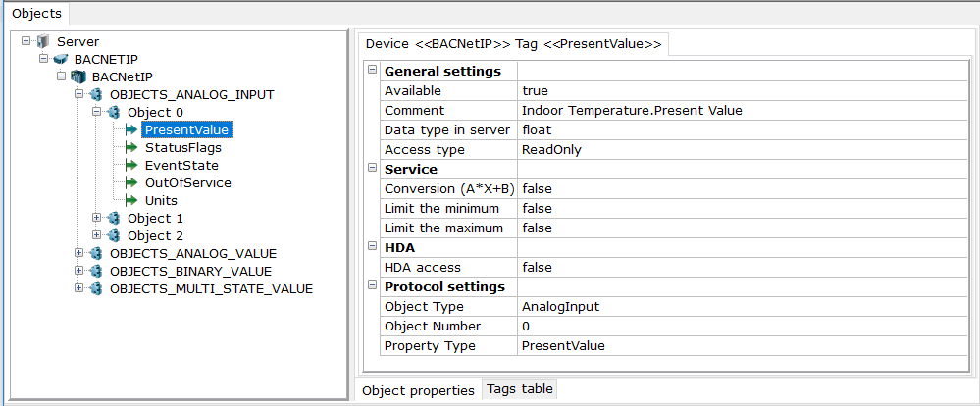The height and width of the screenshot is (406, 980).
Task: Select the Object properties tab
Action: pos(418,390)
